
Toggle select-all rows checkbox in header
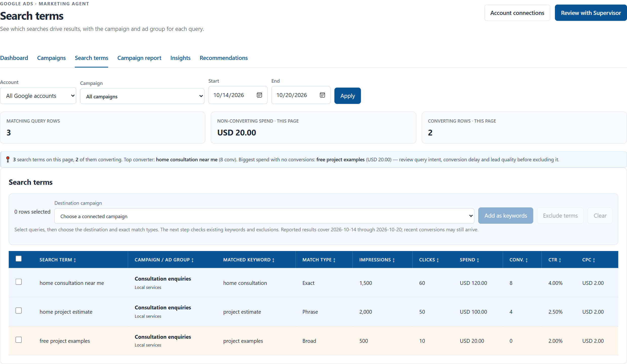pos(18,259)
